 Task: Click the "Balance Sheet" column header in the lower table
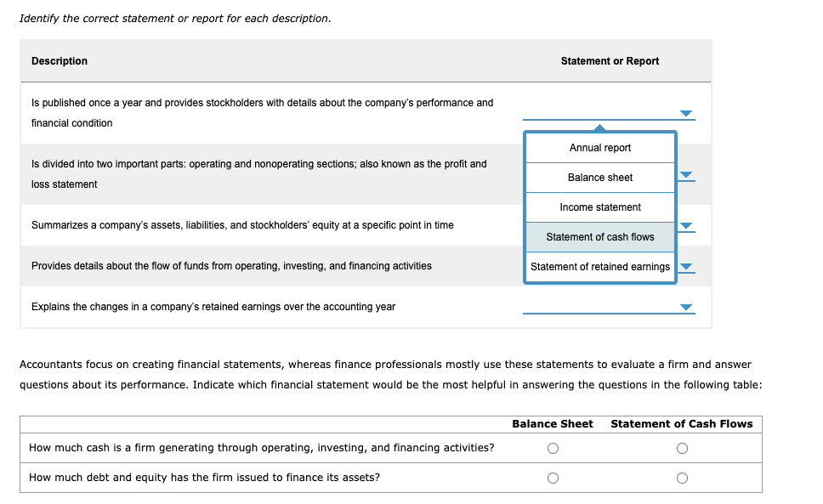[553, 423]
